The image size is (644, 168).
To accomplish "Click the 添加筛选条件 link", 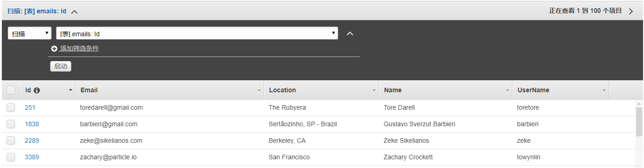I will click(x=79, y=49).
